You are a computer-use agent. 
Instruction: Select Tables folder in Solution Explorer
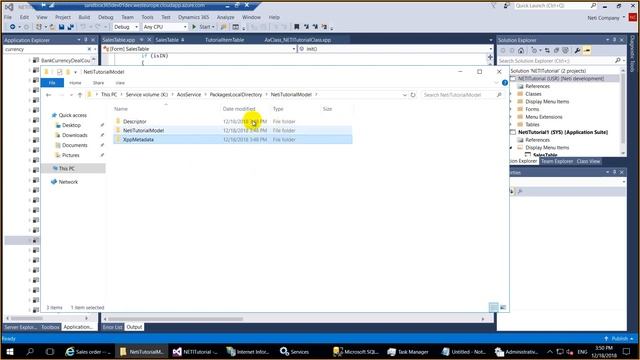pyautogui.click(x=532, y=124)
